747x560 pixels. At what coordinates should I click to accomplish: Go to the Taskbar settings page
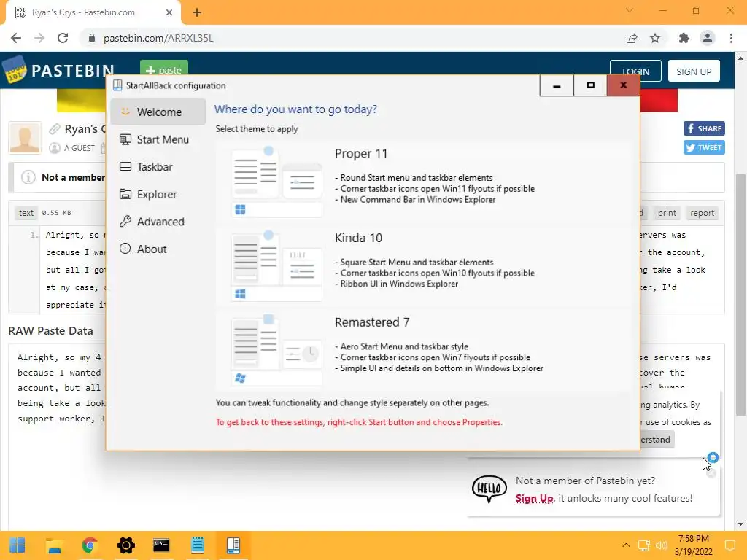point(158,167)
